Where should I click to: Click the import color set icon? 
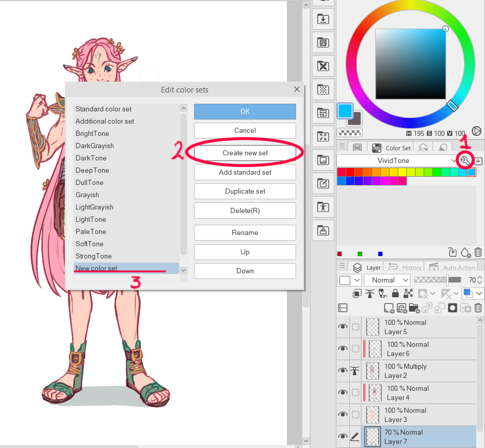[478, 160]
